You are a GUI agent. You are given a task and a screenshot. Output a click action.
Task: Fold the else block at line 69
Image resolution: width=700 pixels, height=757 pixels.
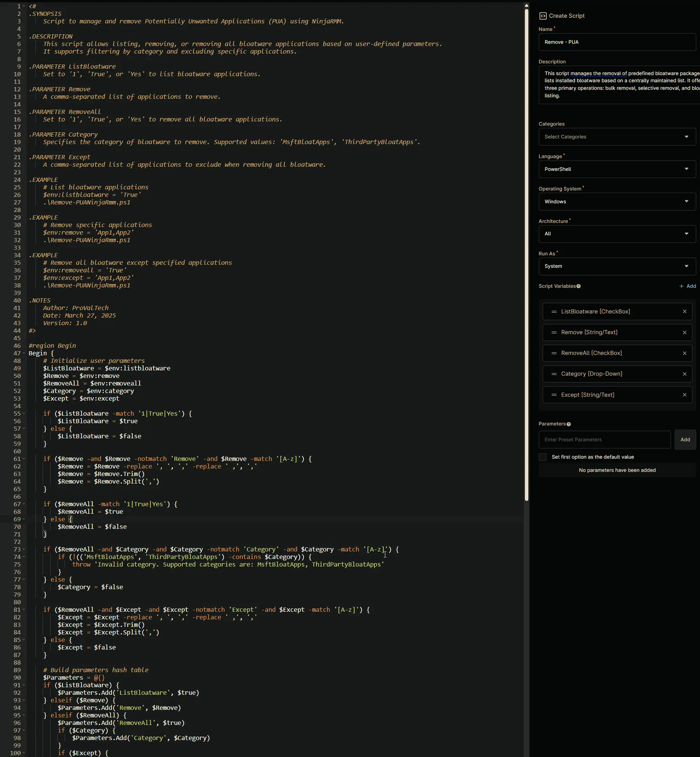point(24,519)
